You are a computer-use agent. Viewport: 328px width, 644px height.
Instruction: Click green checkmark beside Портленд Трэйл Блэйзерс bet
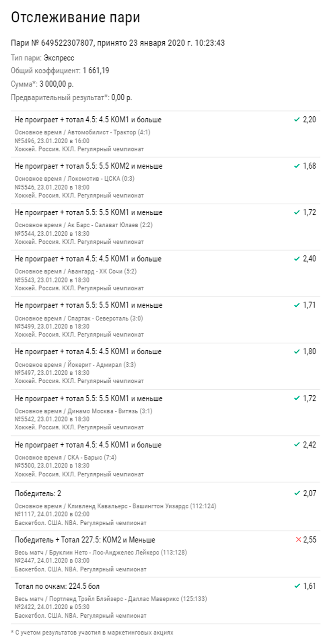(x=297, y=586)
